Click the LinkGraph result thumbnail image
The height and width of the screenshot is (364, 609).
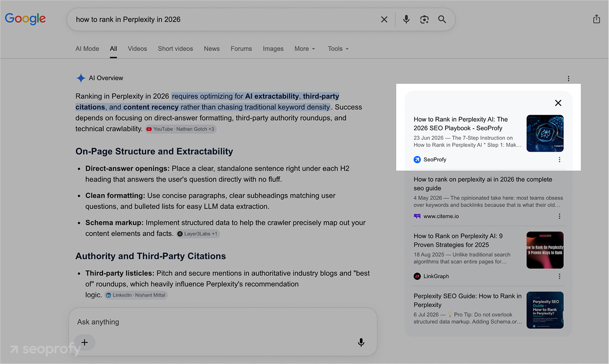(x=545, y=250)
